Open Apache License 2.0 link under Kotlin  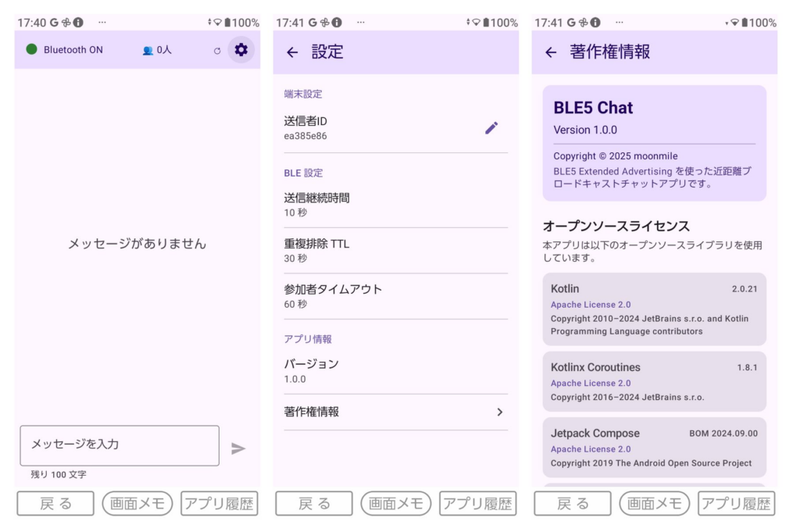[591, 305]
